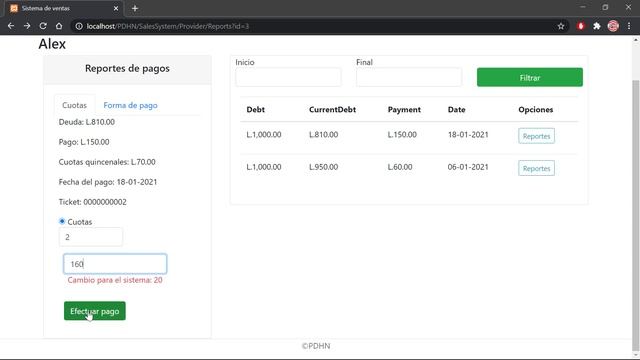This screenshot has width=640, height=360.
Task: Click the L.810.00 current debt cell
Action: (x=323, y=134)
